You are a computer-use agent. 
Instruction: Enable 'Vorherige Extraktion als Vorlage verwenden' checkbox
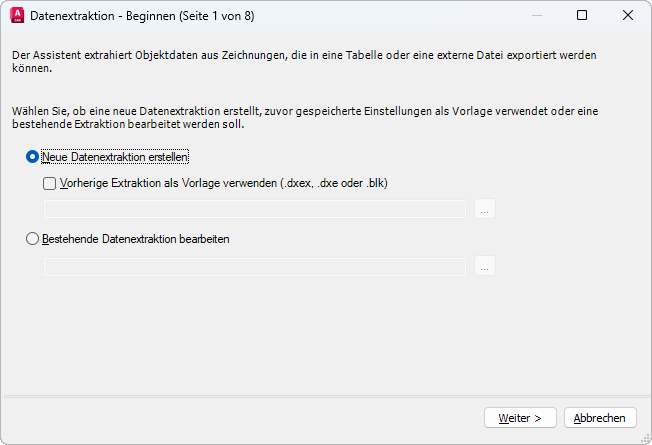pos(50,183)
